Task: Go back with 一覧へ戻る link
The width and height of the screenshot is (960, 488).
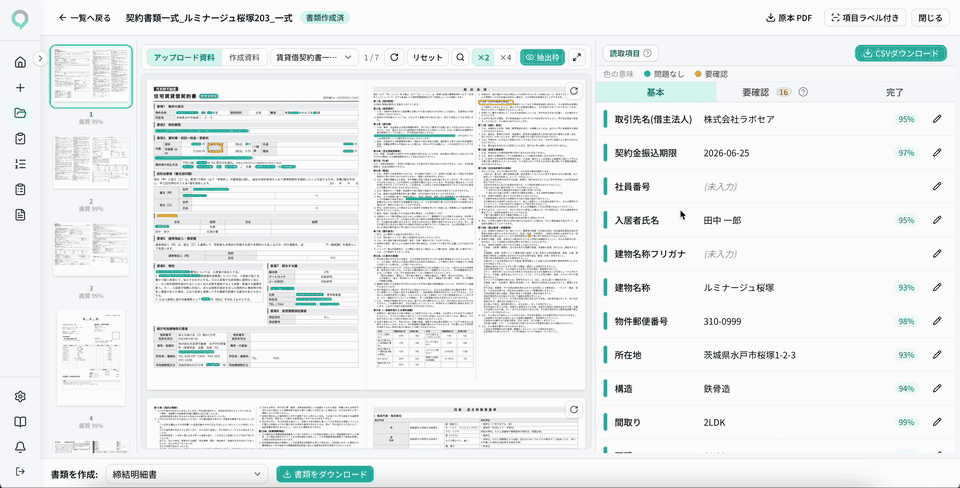Action: click(84, 18)
